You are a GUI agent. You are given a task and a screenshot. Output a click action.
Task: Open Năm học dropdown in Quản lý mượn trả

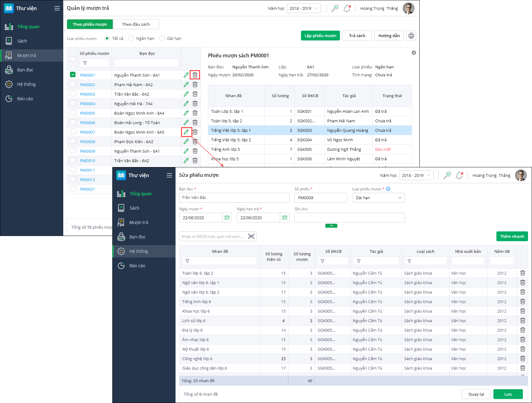click(304, 8)
